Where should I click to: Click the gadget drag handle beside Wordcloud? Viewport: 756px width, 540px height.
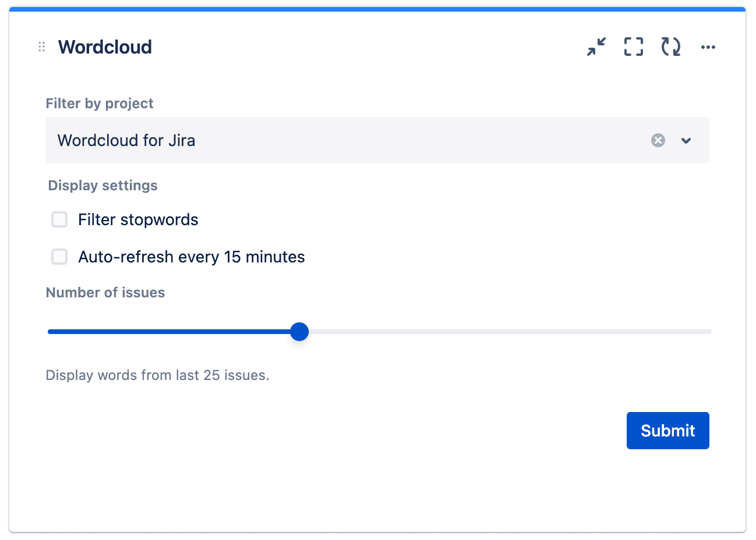click(41, 47)
